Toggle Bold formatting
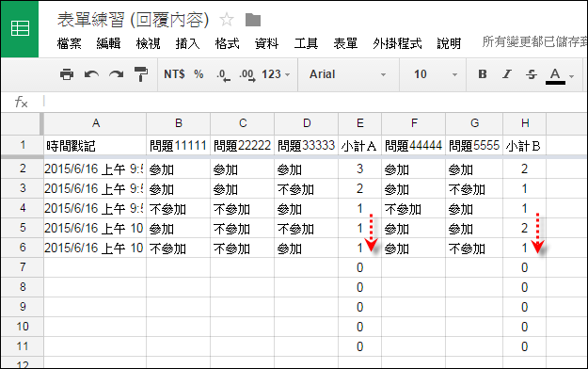 (x=483, y=74)
